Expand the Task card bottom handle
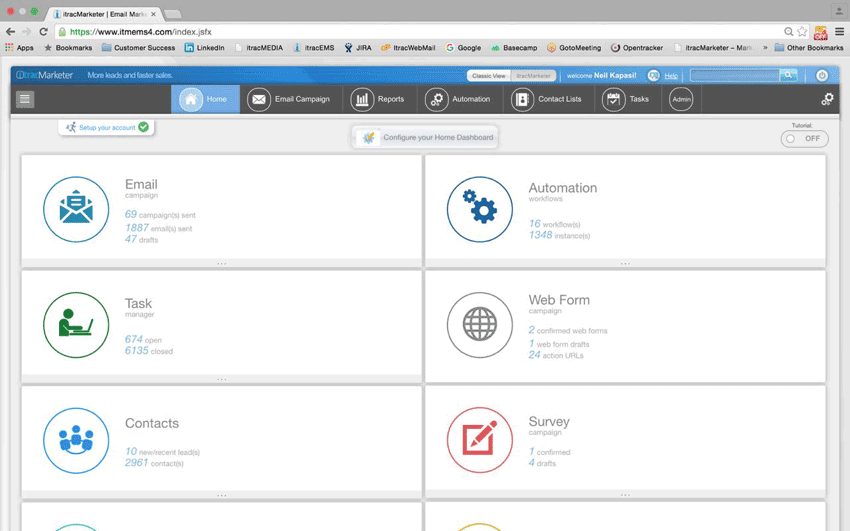 click(x=221, y=379)
